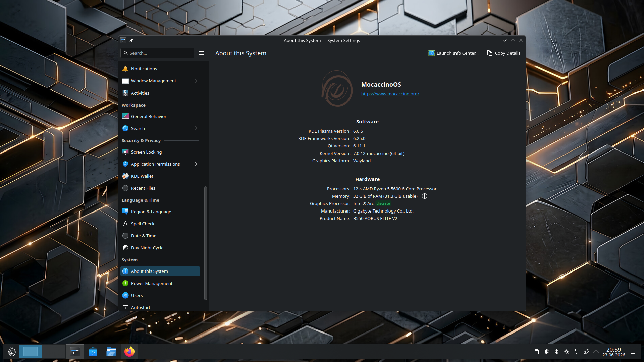Select the Search magnifier icon in sidebar list
This screenshot has width=644, height=362.
(125, 128)
